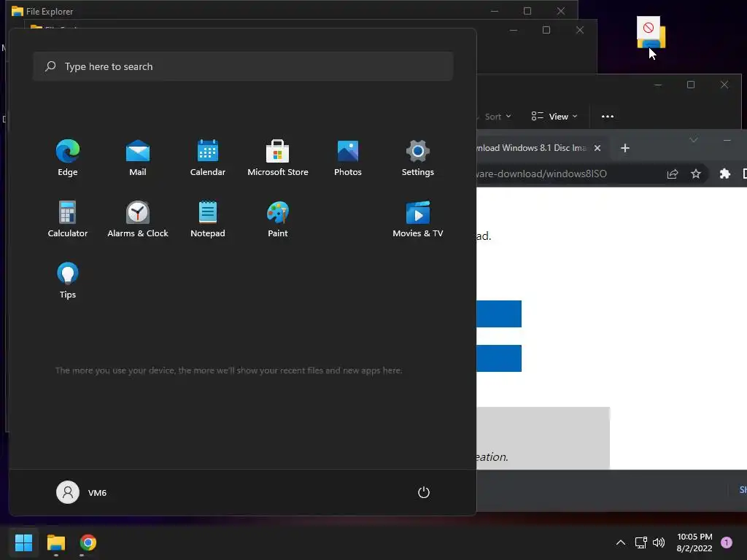
Task: Click the upper blue button on the webpage
Action: click(x=499, y=314)
